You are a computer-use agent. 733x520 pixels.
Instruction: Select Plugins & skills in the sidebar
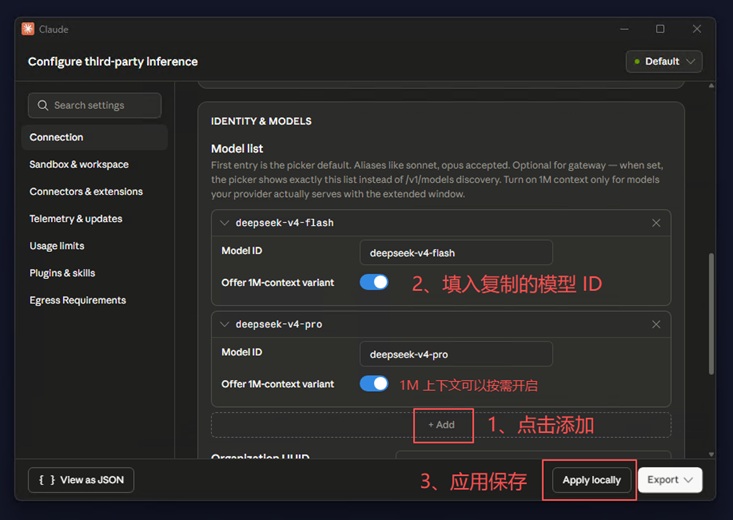[x=62, y=273]
